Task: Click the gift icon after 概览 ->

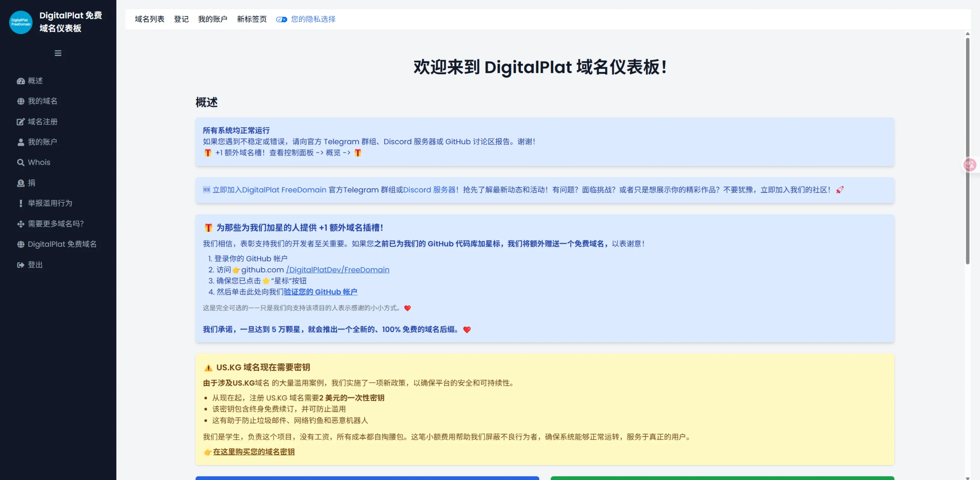Action: coord(358,153)
